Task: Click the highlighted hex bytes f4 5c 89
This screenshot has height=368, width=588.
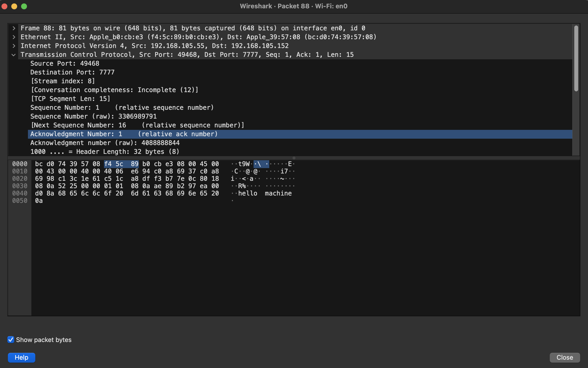Action: [121, 164]
